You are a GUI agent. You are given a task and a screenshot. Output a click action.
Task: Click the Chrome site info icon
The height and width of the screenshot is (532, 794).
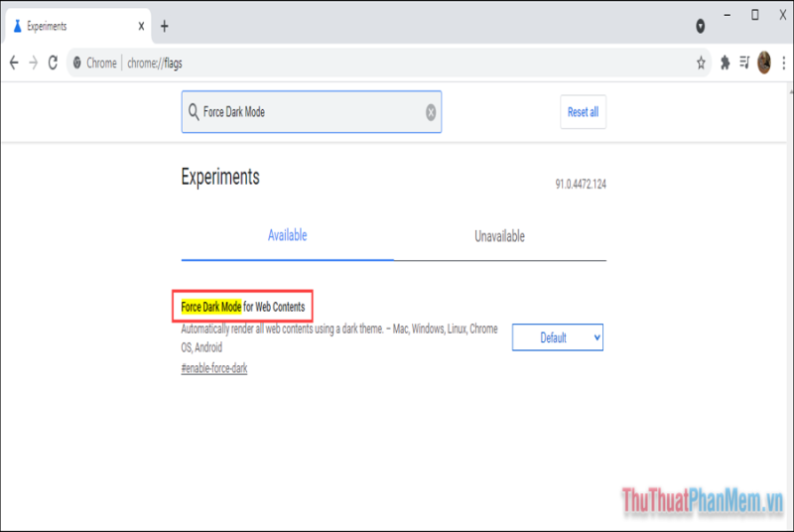pos(77,63)
